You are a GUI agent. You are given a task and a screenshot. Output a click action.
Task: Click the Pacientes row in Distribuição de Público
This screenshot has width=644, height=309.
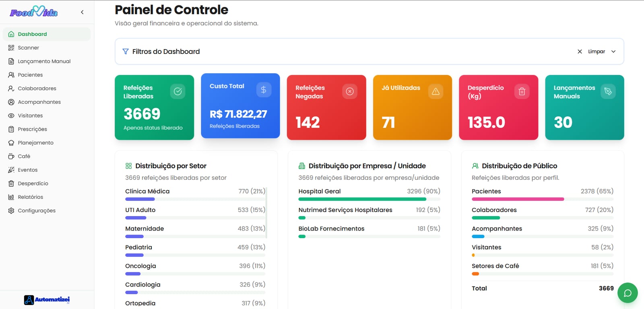[543, 194]
